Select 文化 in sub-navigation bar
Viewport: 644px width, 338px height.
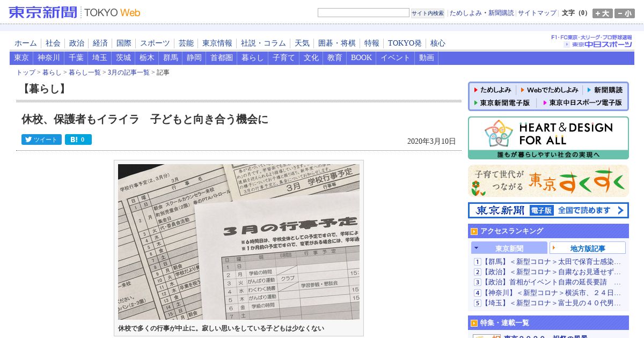click(311, 58)
